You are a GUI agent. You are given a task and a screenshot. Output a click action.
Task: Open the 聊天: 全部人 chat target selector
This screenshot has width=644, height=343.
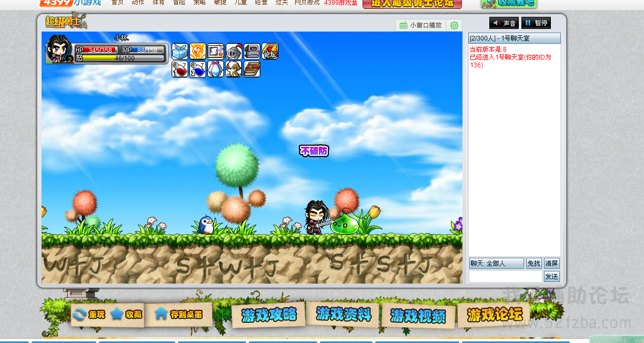click(x=496, y=264)
